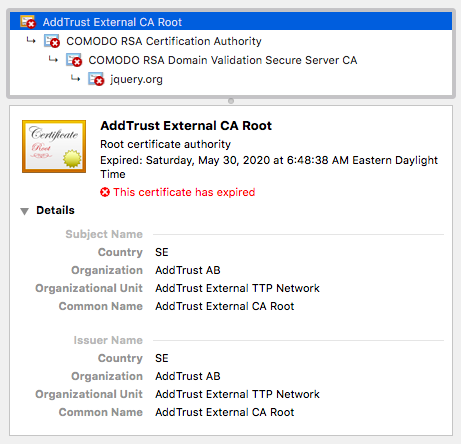Select COMODO RSA Certification Authority row
The width and height of the screenshot is (461, 444).
(231, 41)
